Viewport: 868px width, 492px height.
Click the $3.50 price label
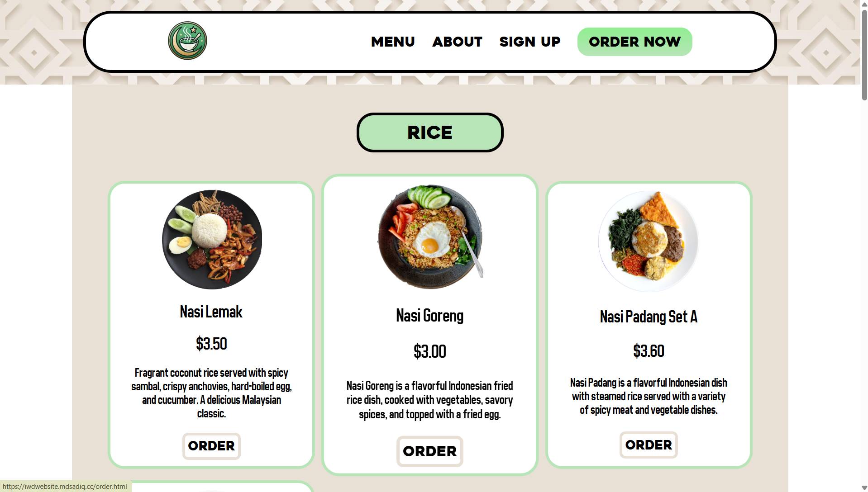tap(211, 344)
